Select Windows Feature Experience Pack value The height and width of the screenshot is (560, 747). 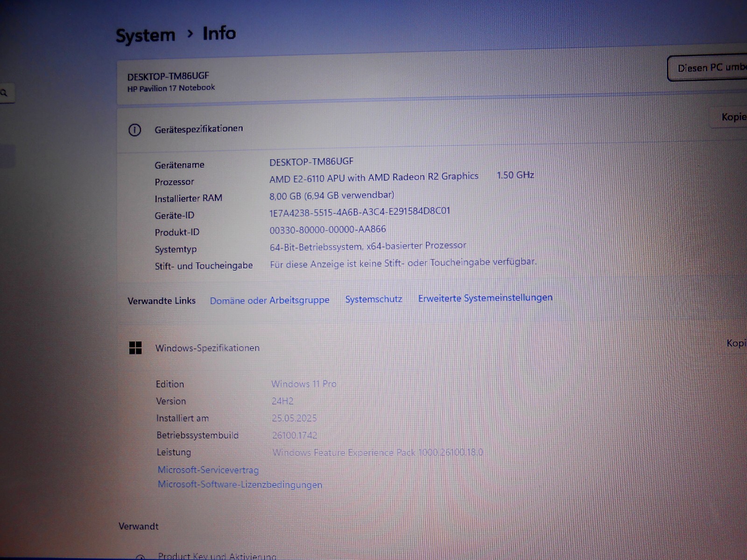(378, 452)
